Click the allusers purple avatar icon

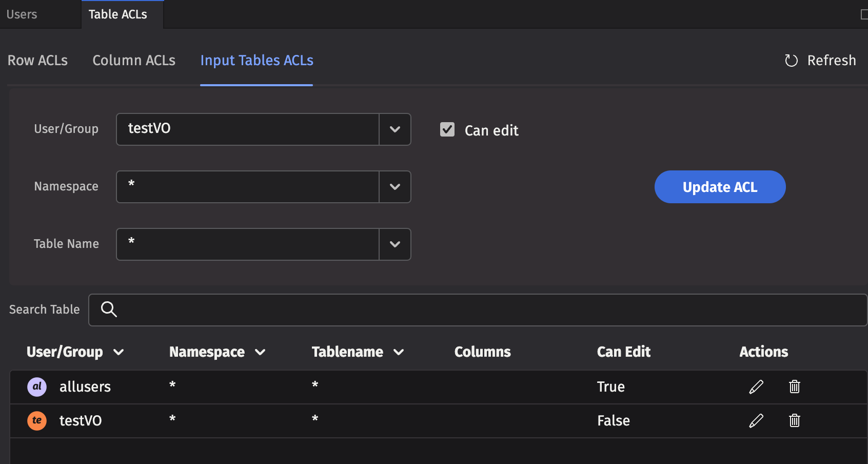[37, 386]
